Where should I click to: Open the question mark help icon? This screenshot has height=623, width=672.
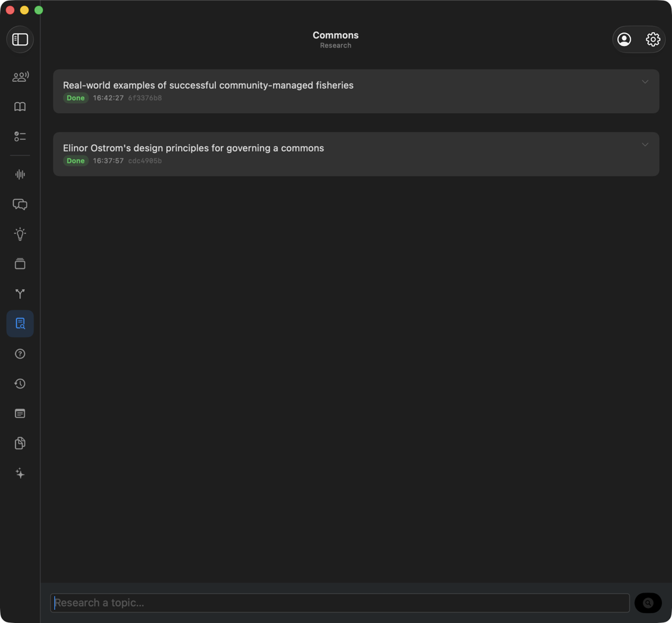[x=20, y=354]
